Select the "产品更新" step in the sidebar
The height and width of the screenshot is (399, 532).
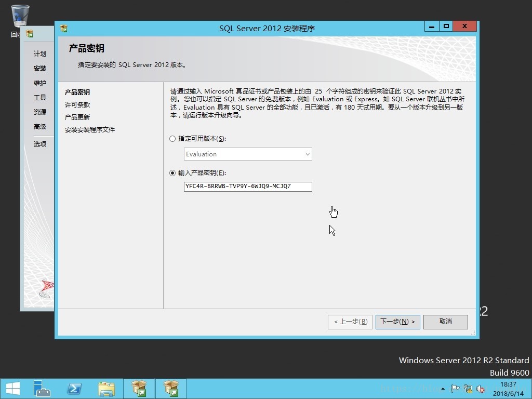tap(77, 117)
